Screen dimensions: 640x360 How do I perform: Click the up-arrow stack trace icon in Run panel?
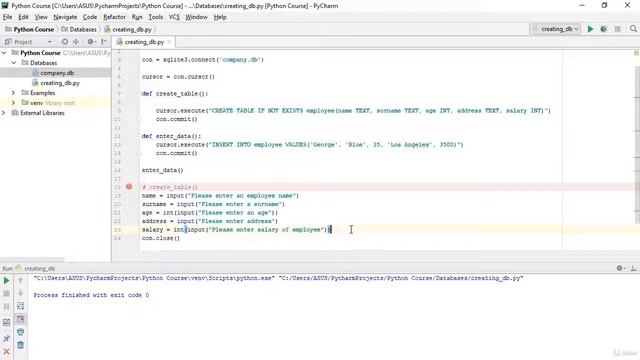tap(20, 280)
